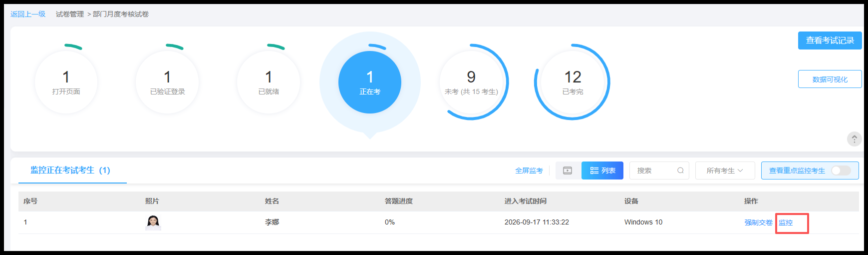
Task: Toggle 查看重点监控考生 switch
Action: [841, 170]
